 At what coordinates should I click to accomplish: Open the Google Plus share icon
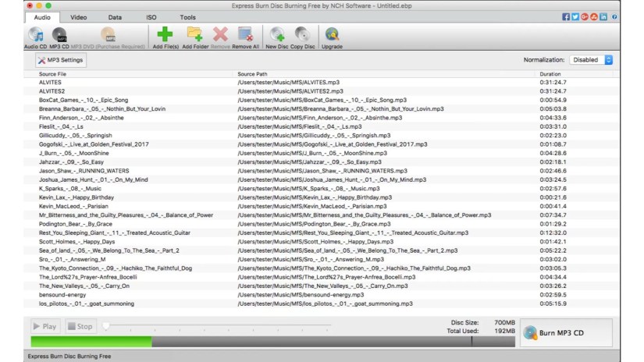point(585,17)
